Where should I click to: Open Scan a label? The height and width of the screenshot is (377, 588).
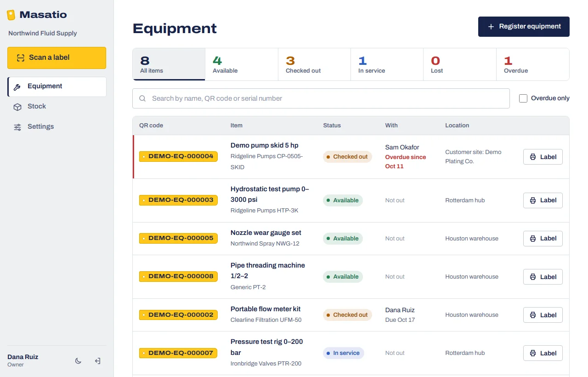tap(57, 58)
